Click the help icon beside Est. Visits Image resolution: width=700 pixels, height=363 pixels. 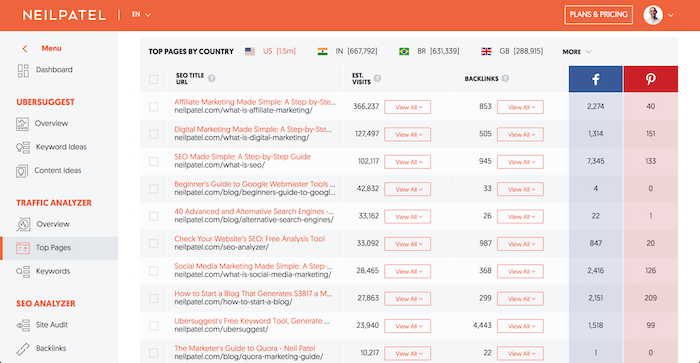click(x=377, y=78)
